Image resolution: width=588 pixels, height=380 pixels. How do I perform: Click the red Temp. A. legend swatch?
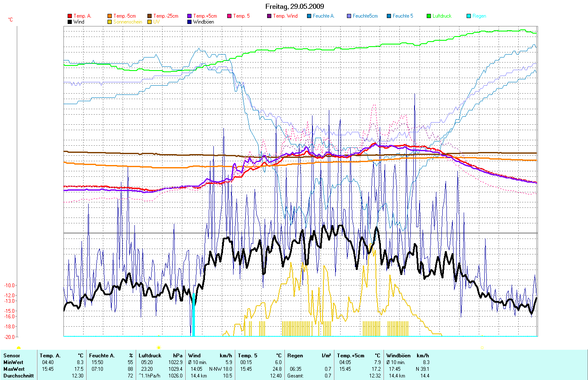click(70, 16)
